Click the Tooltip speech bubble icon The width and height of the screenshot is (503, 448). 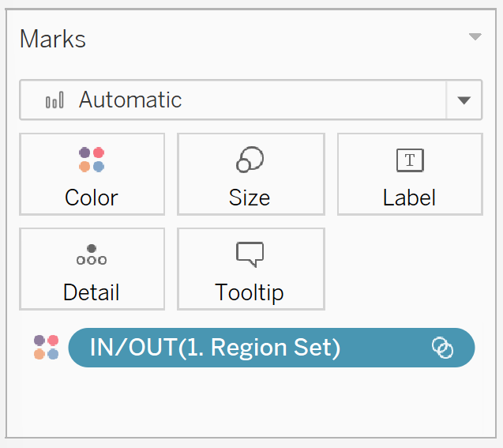pos(250,254)
